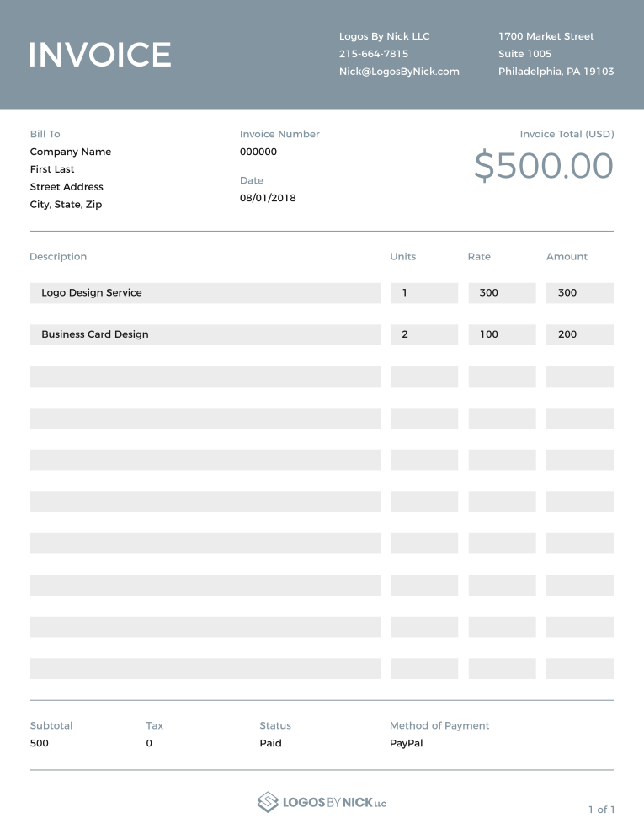Click the Description column header
The height and width of the screenshot is (834, 644).
(x=58, y=256)
